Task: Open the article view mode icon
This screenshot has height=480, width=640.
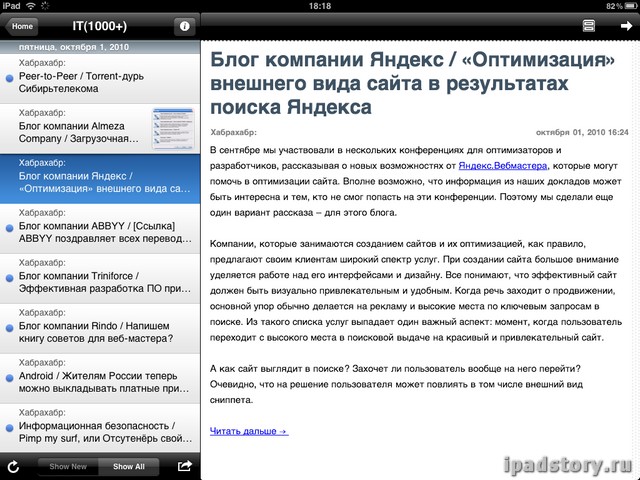Action: (x=589, y=26)
